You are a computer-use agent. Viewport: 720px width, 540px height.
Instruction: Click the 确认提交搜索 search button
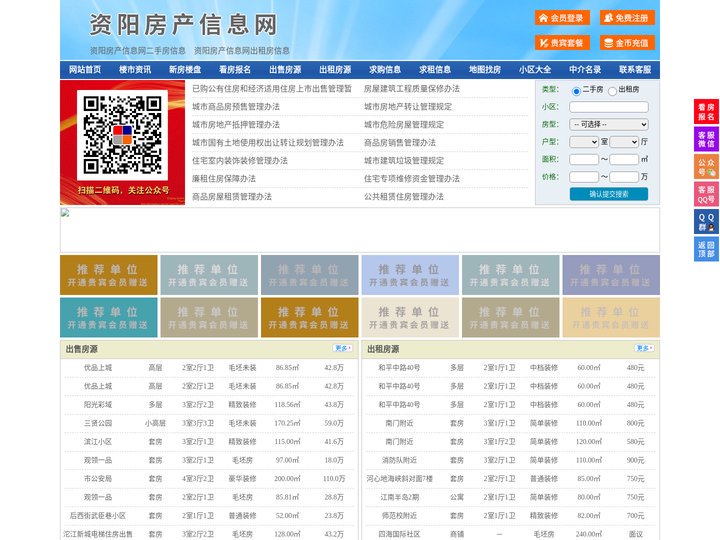pyautogui.click(x=609, y=194)
